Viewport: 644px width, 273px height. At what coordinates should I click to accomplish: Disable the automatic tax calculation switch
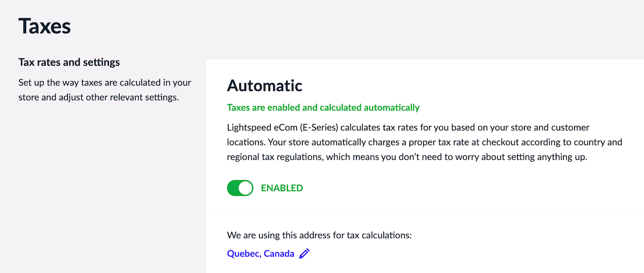240,188
